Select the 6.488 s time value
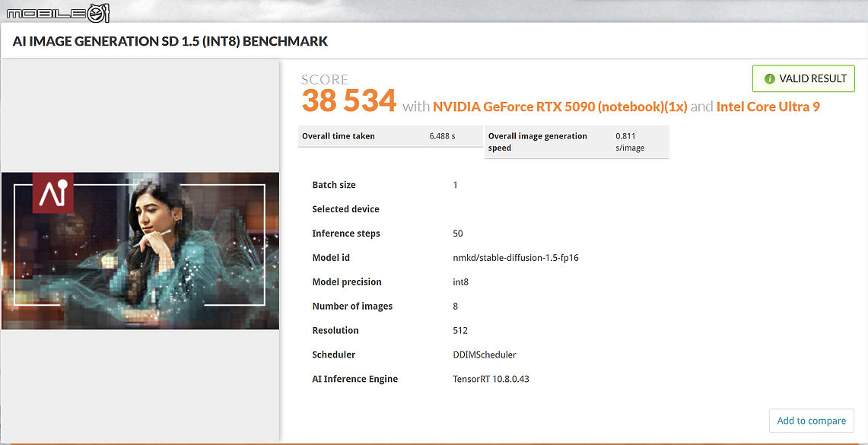The image size is (868, 445). pos(442,136)
